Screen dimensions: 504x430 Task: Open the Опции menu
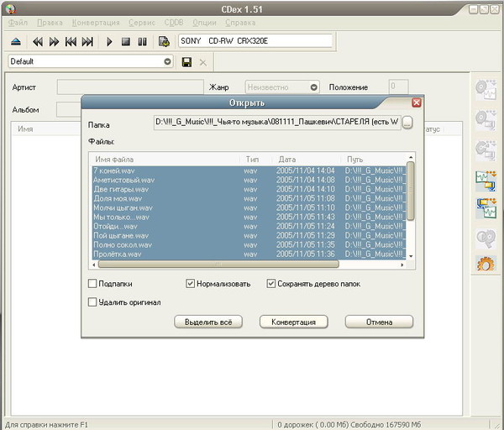click(x=204, y=23)
